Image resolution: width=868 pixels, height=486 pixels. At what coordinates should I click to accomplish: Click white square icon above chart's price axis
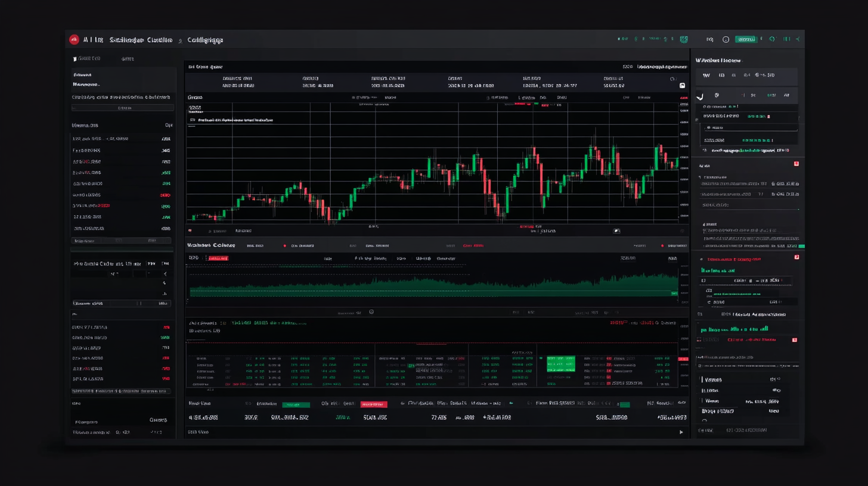[x=682, y=85]
